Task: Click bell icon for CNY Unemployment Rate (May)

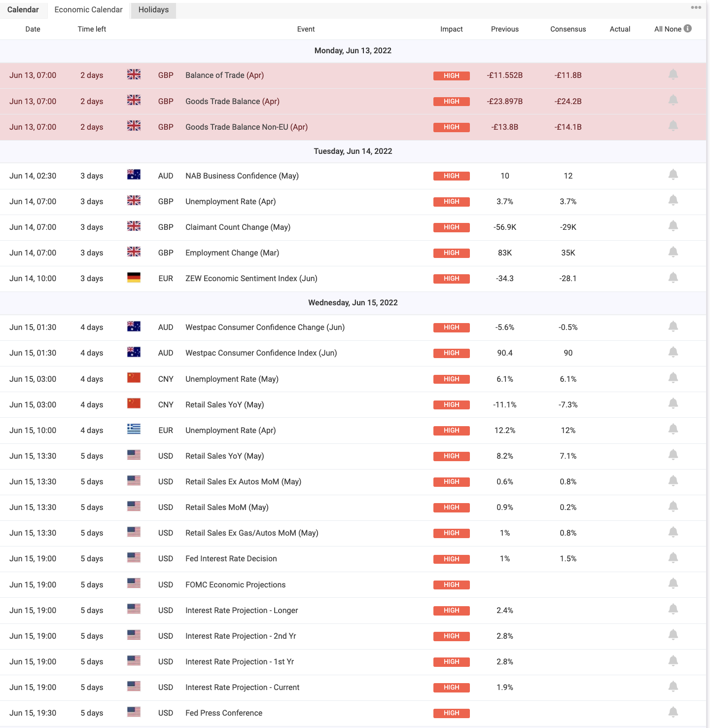Action: pos(673,378)
